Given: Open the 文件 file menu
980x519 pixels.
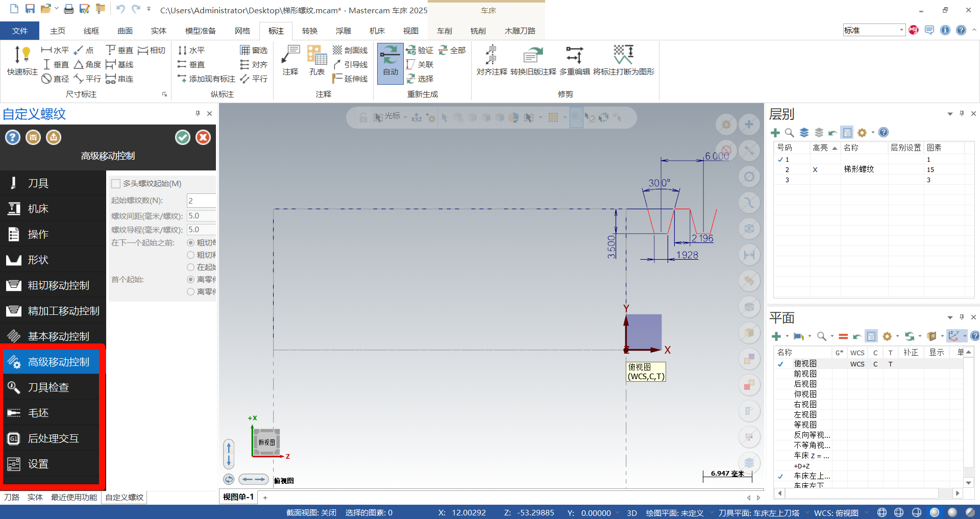Looking at the screenshot, I should [x=20, y=31].
